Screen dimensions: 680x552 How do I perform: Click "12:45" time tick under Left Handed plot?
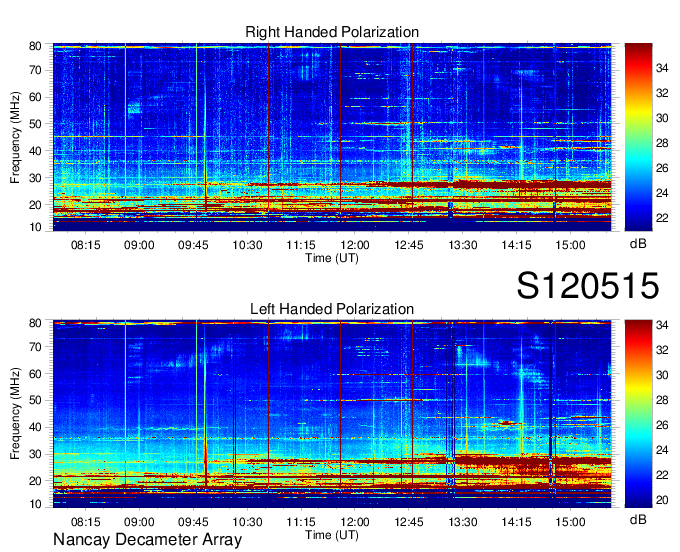point(409,522)
